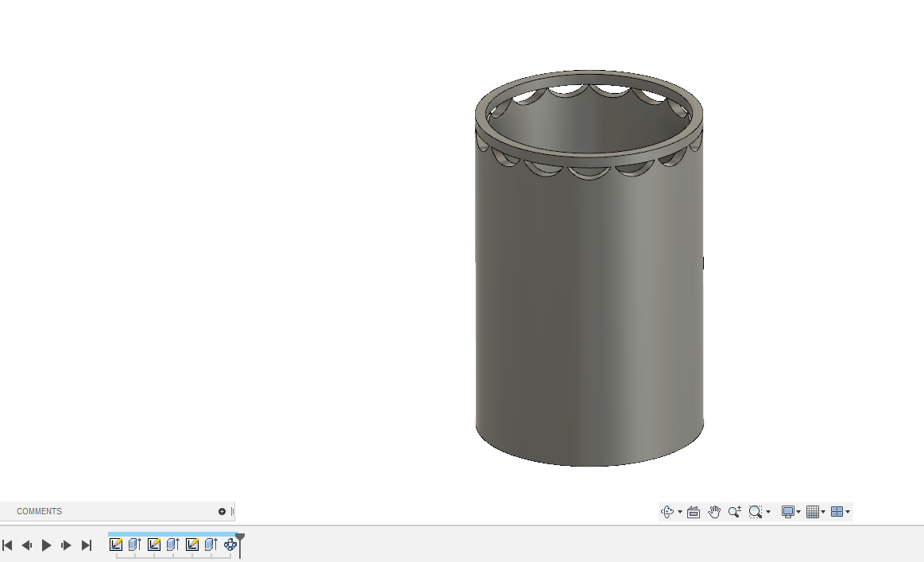Image resolution: width=924 pixels, height=562 pixels.
Task: Click the Viewports layout icon
Action: (837, 512)
